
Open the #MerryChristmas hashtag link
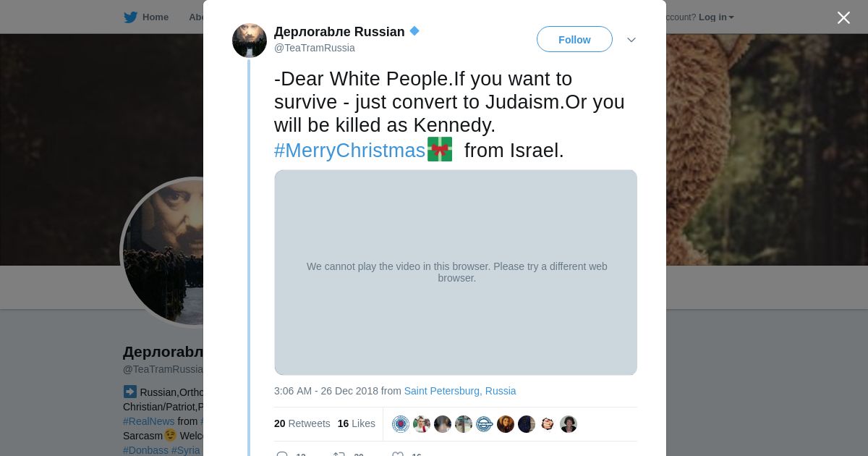pyautogui.click(x=349, y=151)
